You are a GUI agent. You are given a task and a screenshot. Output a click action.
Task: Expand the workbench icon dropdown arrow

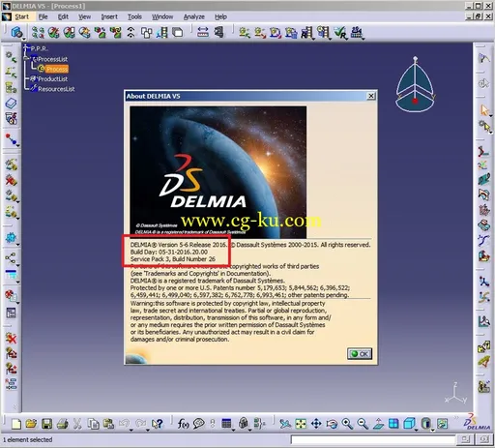[x=24, y=39]
